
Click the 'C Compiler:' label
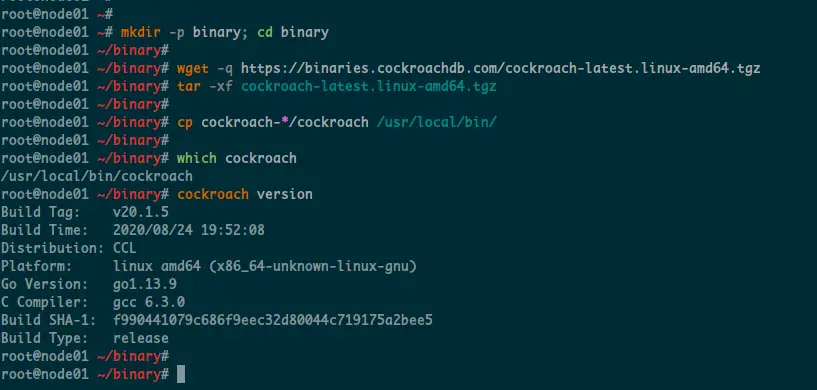tap(45, 302)
